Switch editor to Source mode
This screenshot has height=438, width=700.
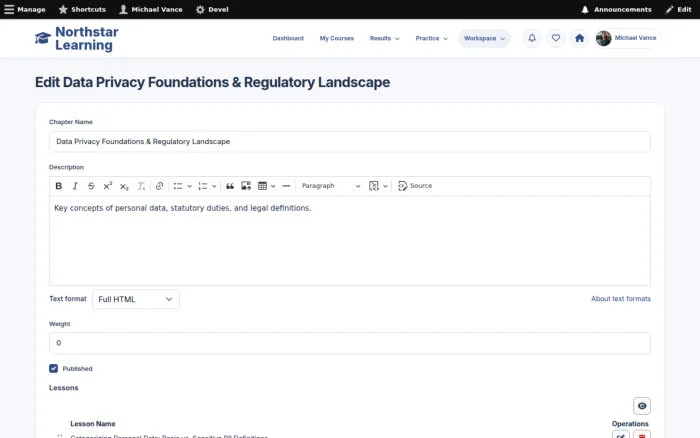pos(415,186)
